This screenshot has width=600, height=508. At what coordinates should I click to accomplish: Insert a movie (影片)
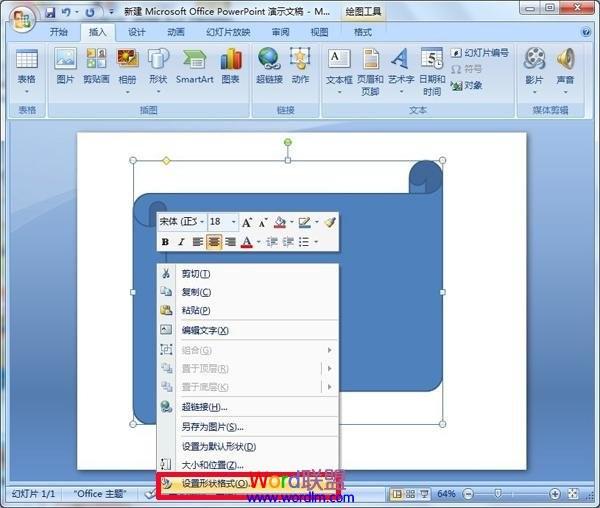click(534, 71)
